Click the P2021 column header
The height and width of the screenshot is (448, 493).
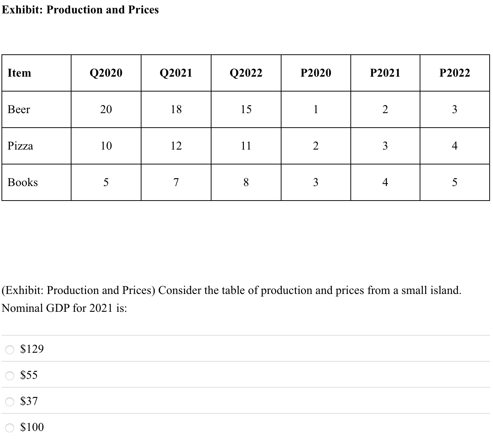pyautogui.click(x=385, y=73)
